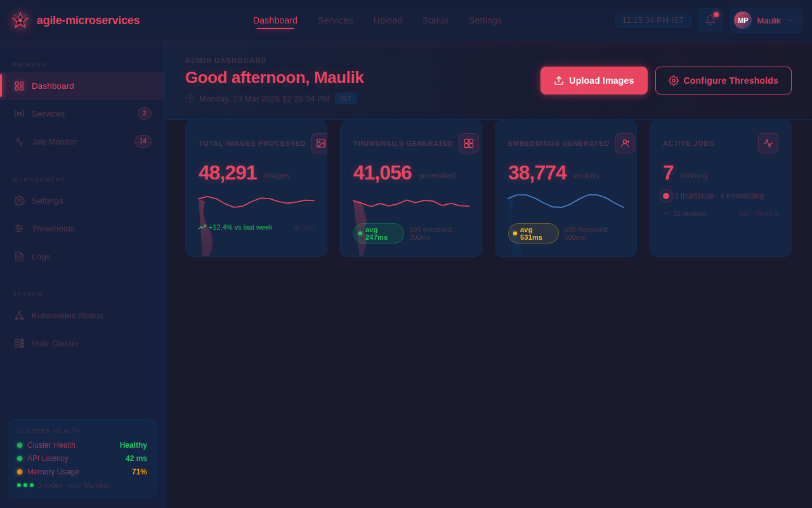
Task: Expand the IST timezone badge
Action: [x=345, y=98]
